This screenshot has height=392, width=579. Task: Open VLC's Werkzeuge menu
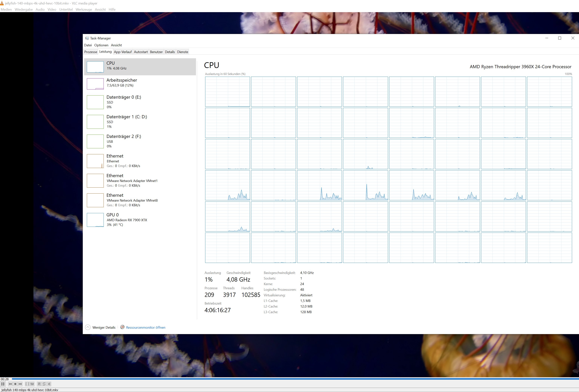click(x=84, y=10)
